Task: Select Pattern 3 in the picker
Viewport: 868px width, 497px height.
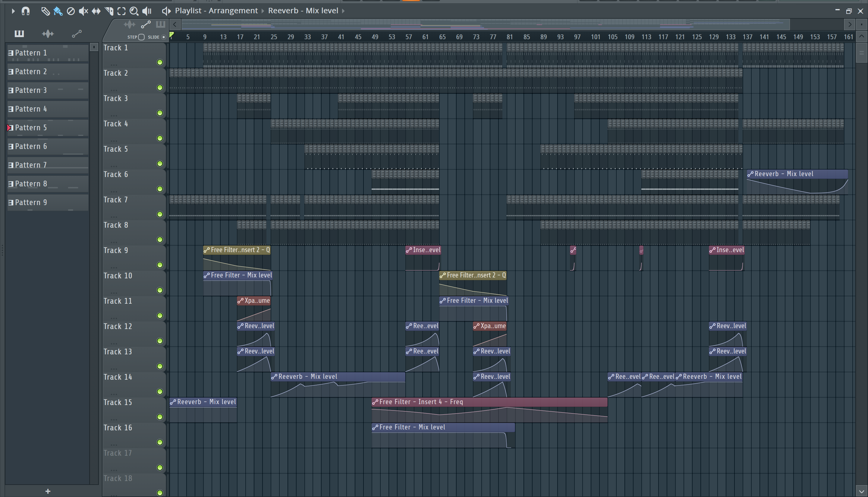Action: (x=48, y=90)
